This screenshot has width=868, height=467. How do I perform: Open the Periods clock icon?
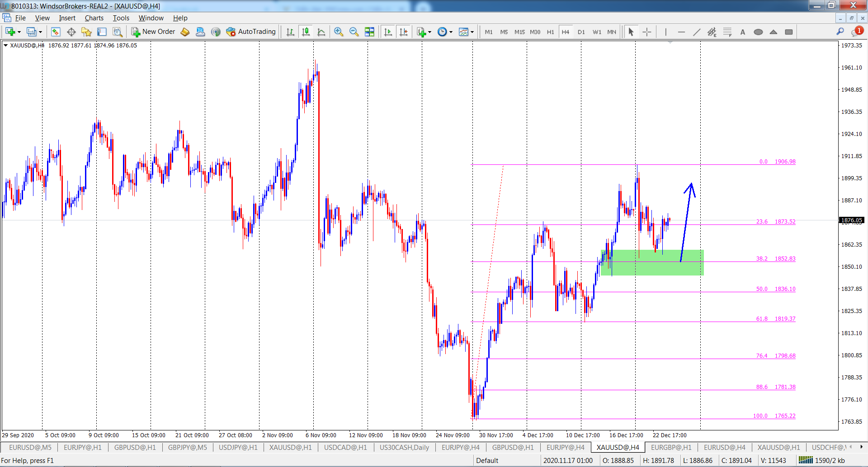(x=442, y=32)
